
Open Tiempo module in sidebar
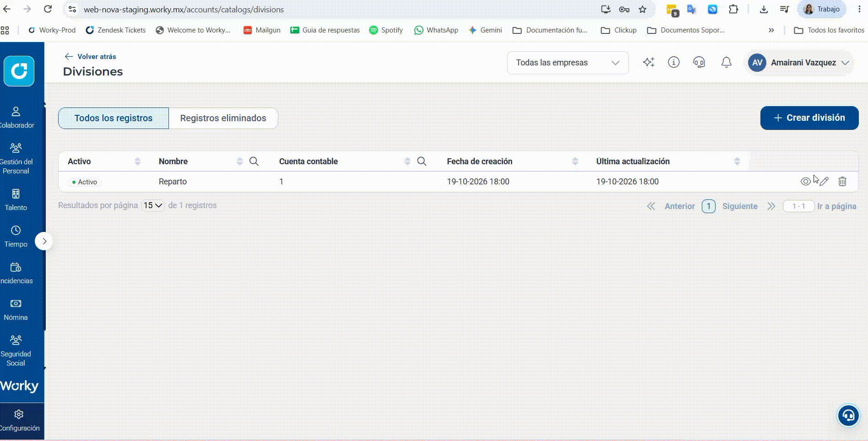[x=16, y=237]
